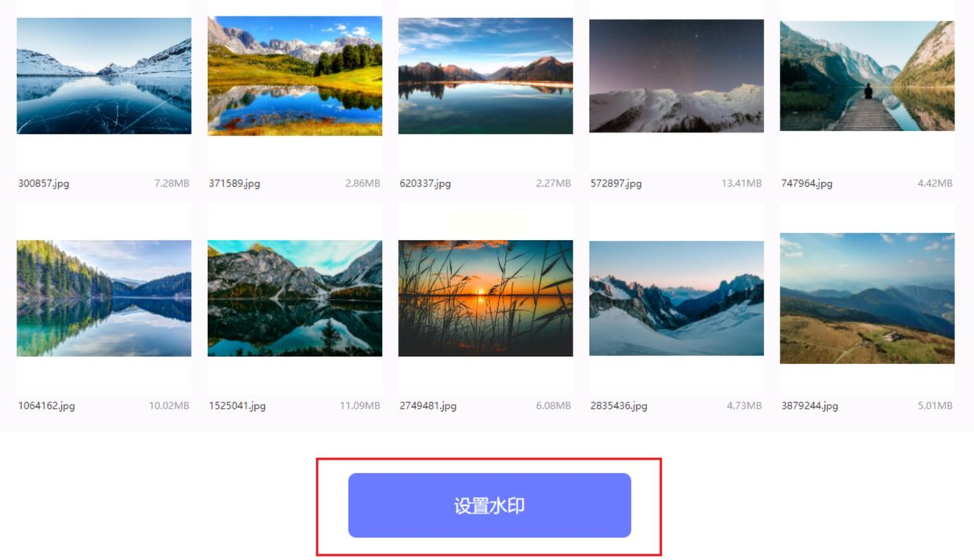Click the 1064162.jpg file name label
Image resolution: width=974 pixels, height=560 pixels.
coord(46,406)
